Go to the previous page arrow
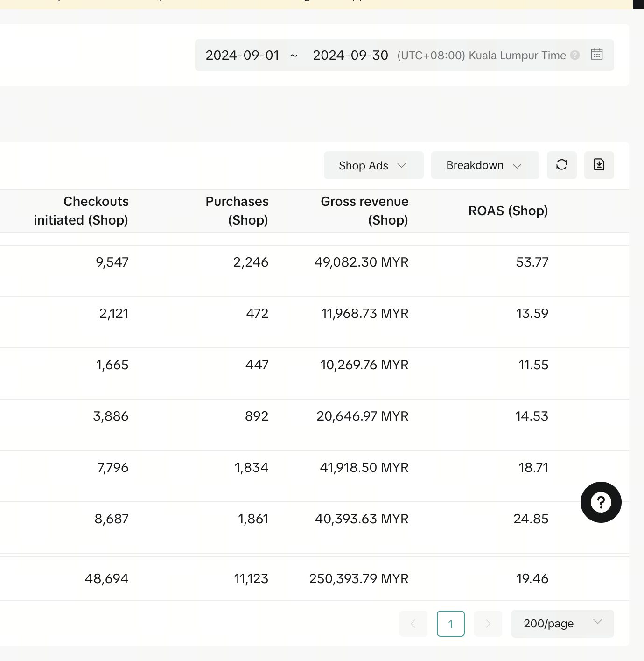Screen dimensions: 644x661 tap(413, 624)
